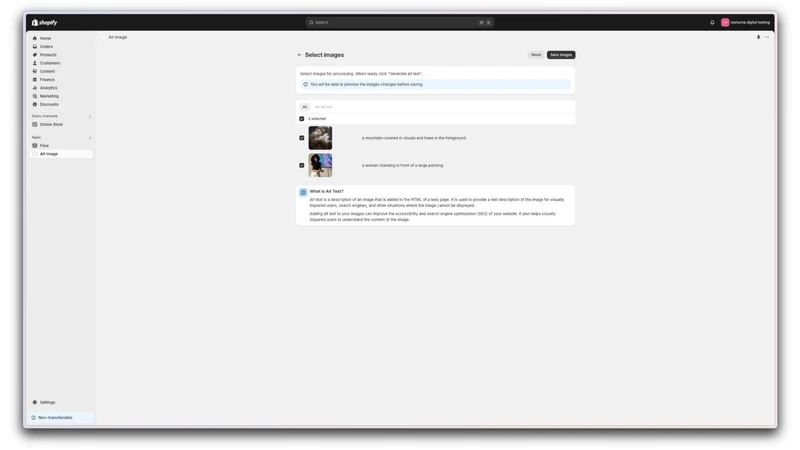800x450 pixels.
Task: Open the three-dot more actions menu
Action: point(767,37)
